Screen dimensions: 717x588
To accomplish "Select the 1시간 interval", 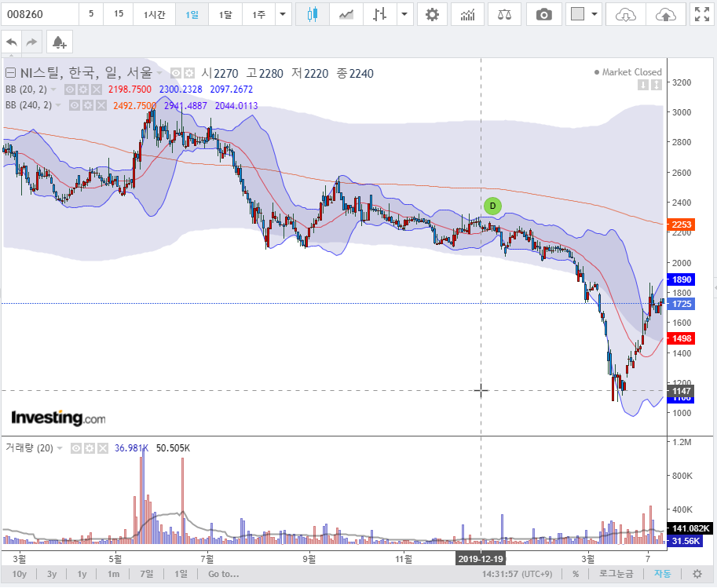I will (154, 15).
